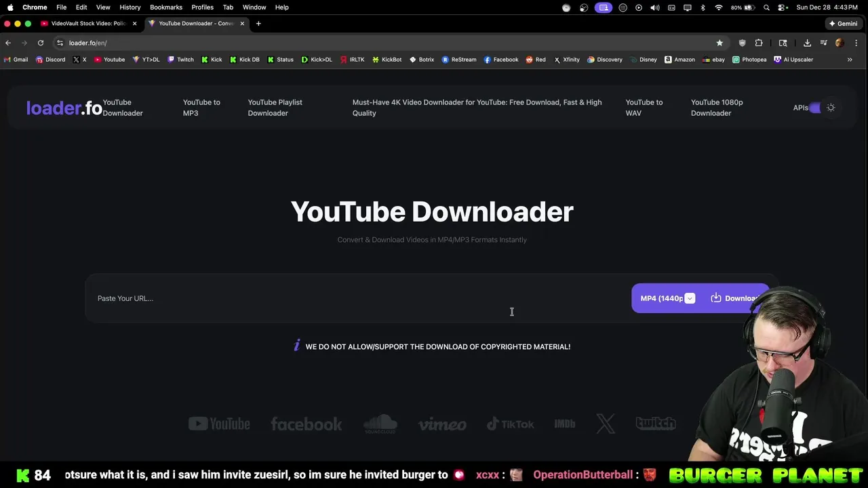Screen dimensions: 868x488
Task: Open the Apple menu
Action: pos(10,7)
